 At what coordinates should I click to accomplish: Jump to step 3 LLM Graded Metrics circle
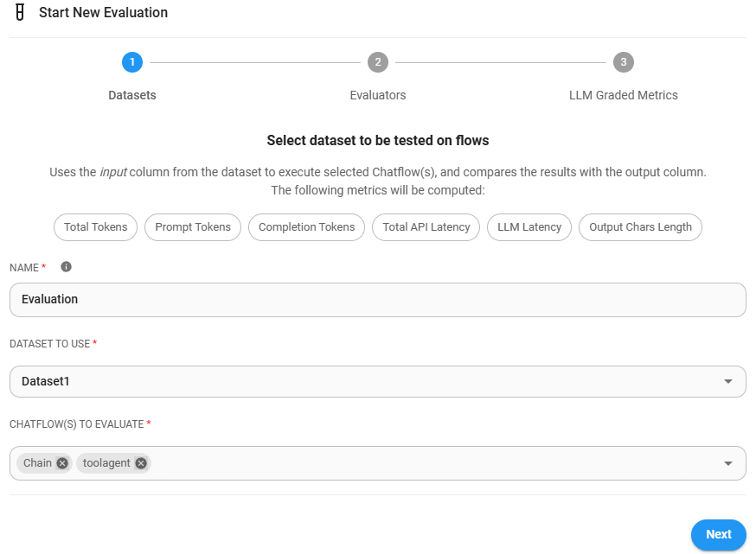[623, 62]
